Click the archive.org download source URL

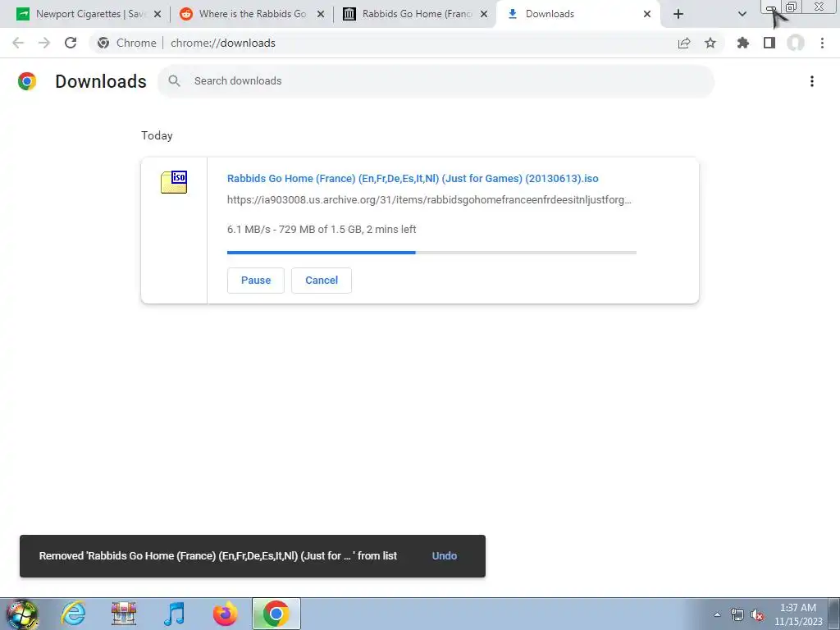click(x=429, y=200)
